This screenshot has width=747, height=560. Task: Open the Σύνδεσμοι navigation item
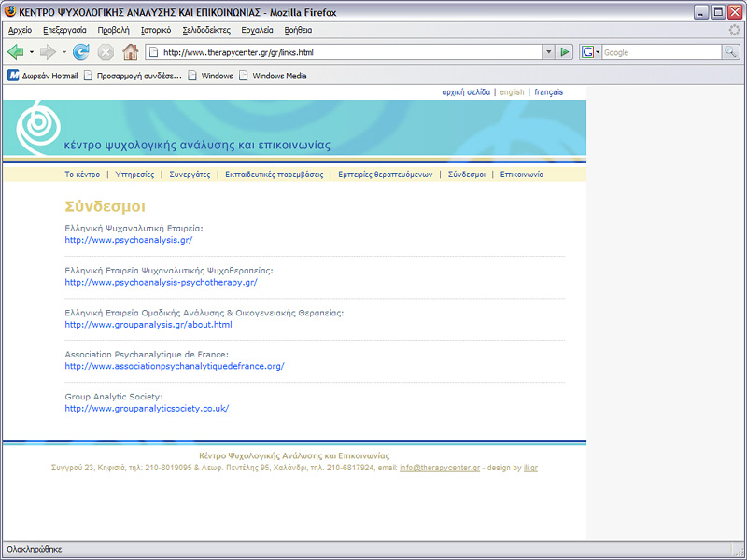pyautogui.click(x=467, y=175)
